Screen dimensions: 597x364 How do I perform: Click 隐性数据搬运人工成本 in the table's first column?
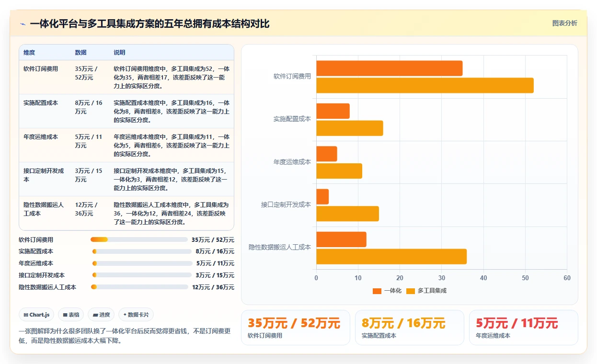[44, 209]
